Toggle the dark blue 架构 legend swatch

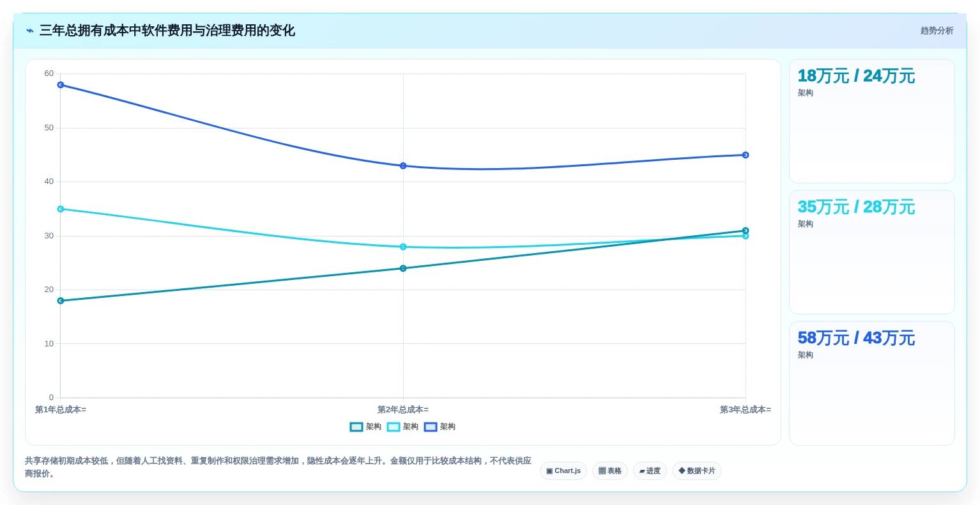pos(431,427)
